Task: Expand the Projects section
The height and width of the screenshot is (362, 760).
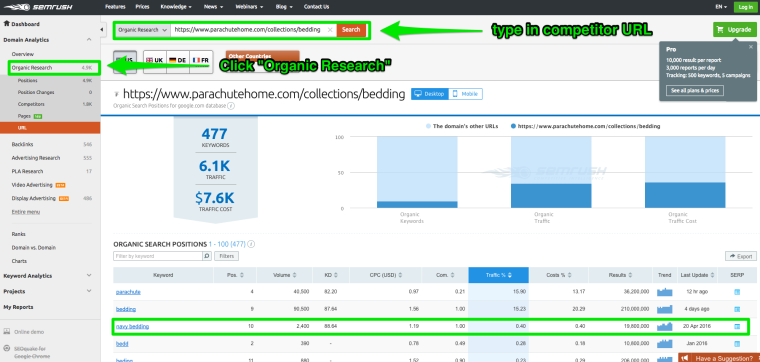Action: pyautogui.click(x=89, y=291)
